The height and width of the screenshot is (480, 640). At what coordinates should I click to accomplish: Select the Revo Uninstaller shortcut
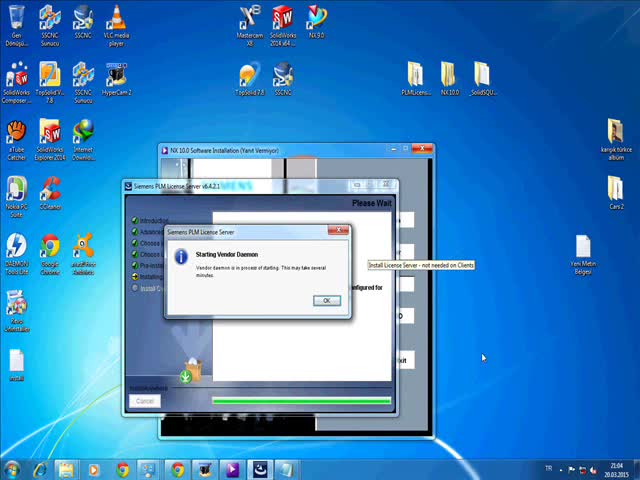click(16, 311)
